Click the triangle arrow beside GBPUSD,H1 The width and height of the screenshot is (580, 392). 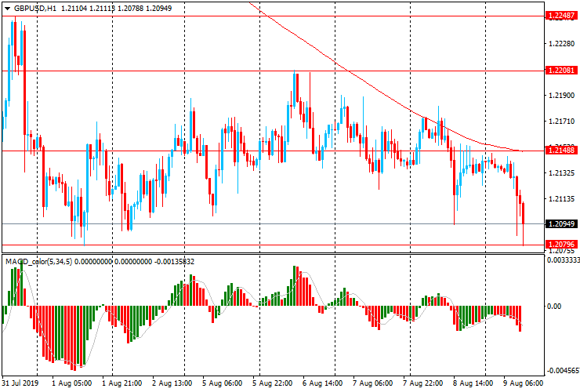(7, 8)
